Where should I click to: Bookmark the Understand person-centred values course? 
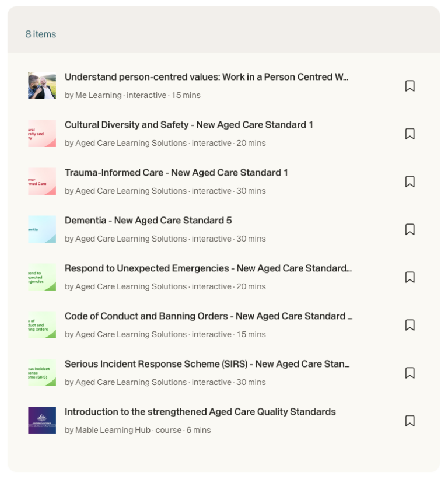(410, 86)
